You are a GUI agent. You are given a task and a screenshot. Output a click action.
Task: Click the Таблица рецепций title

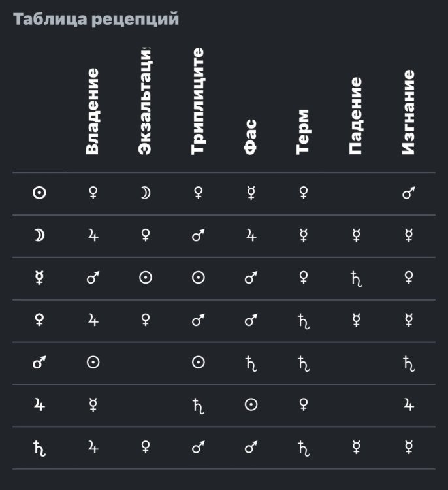coord(96,19)
